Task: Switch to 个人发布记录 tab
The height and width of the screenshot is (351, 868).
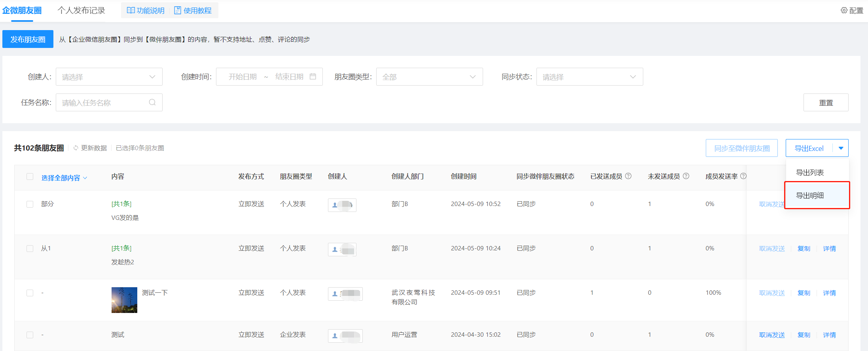Action: (x=81, y=10)
